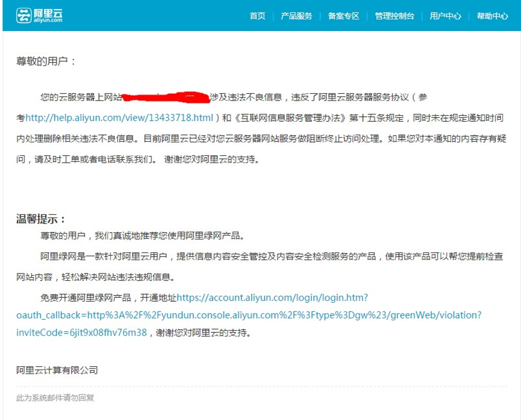
Task: Click the 温馨提示 heading
Action: (41, 219)
